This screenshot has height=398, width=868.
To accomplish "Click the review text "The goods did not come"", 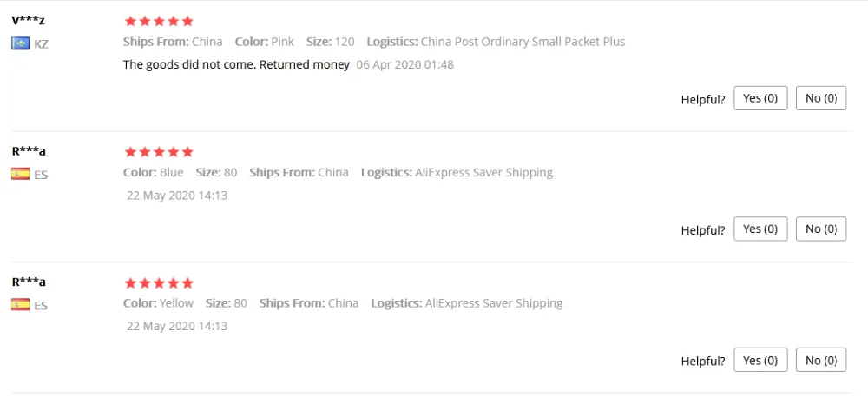I will point(236,64).
